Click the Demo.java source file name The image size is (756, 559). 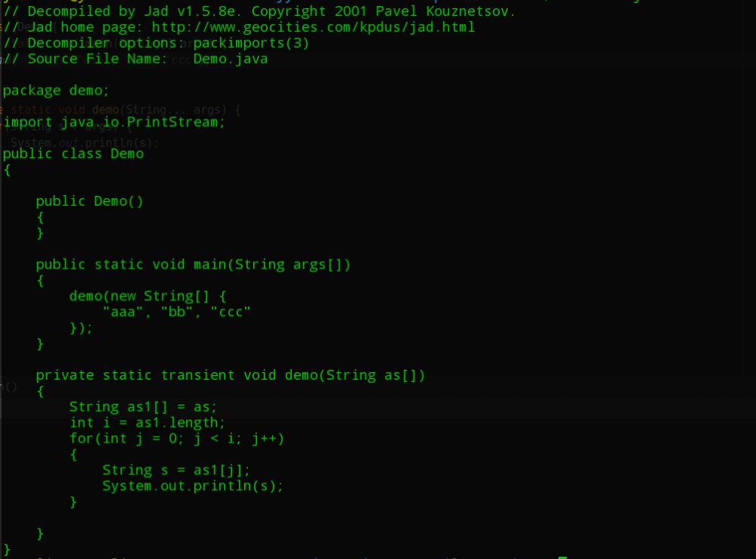231,59
